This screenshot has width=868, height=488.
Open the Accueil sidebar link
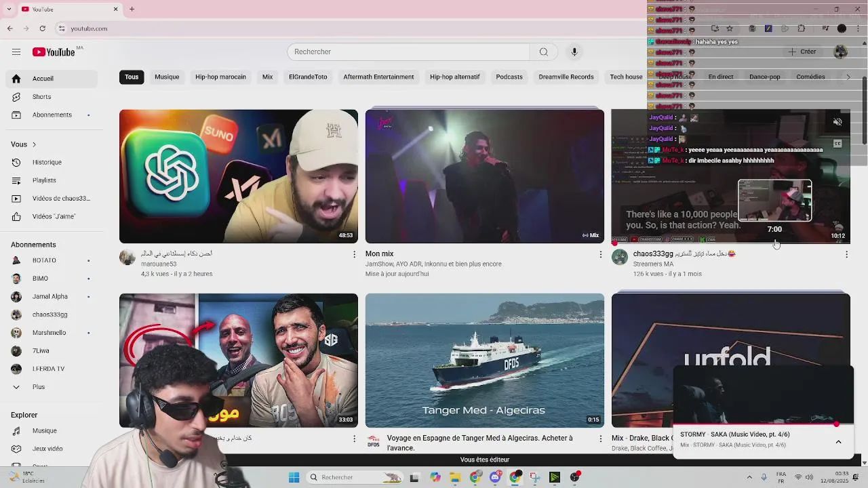coord(51,79)
